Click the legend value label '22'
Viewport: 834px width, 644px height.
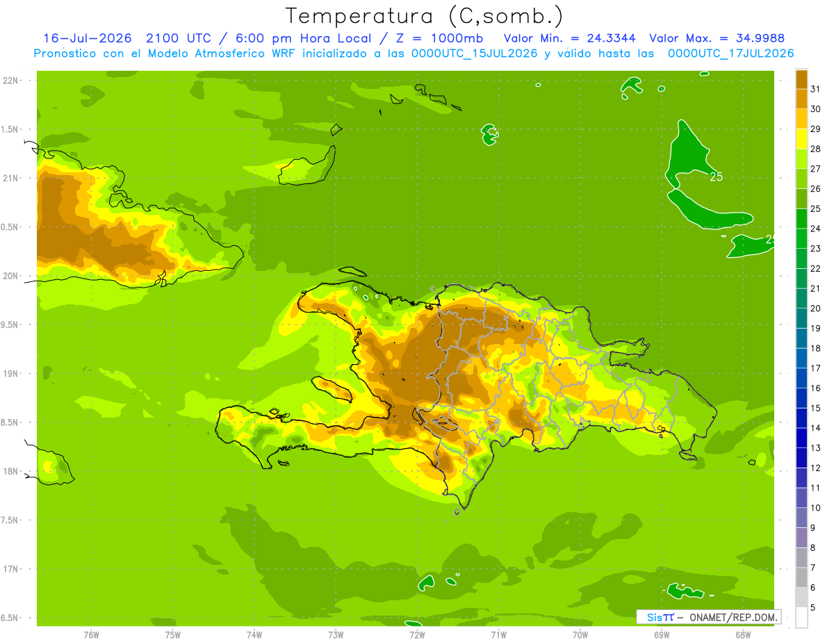(x=816, y=268)
